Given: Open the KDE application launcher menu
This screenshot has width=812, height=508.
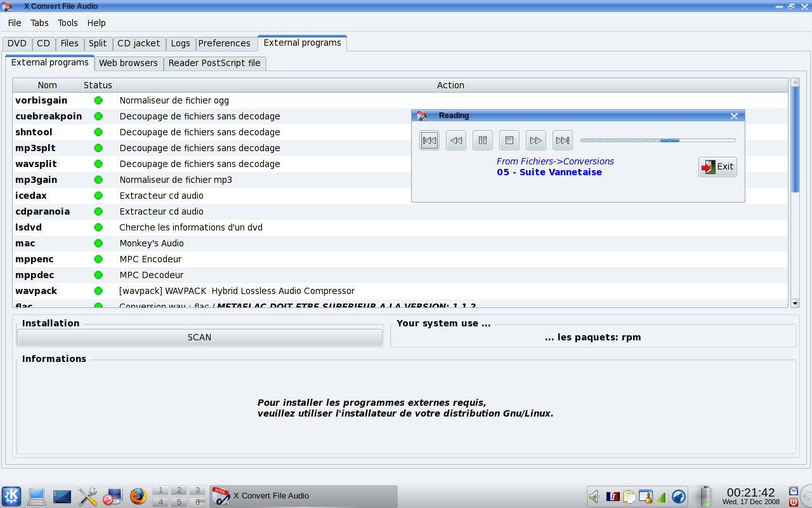Looking at the screenshot, I should point(11,496).
